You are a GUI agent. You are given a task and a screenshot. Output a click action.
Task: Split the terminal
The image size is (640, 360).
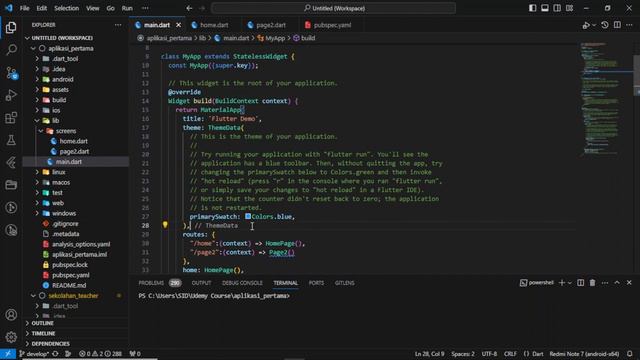[x=580, y=282]
